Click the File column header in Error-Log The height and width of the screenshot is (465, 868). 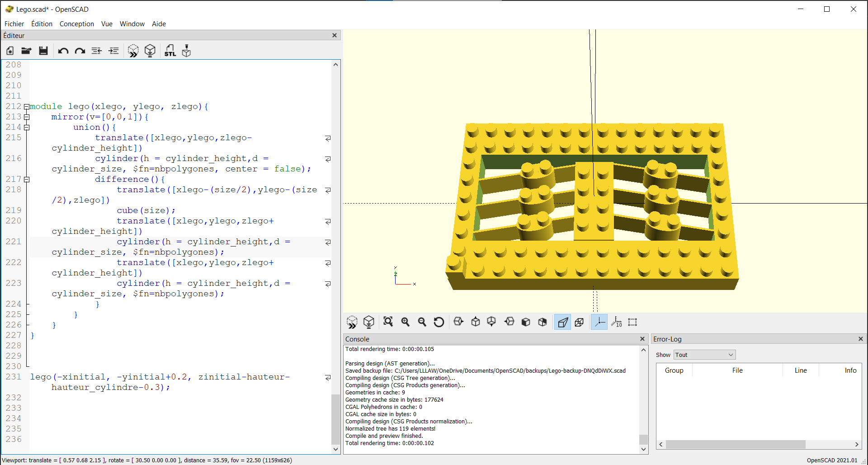pos(737,370)
